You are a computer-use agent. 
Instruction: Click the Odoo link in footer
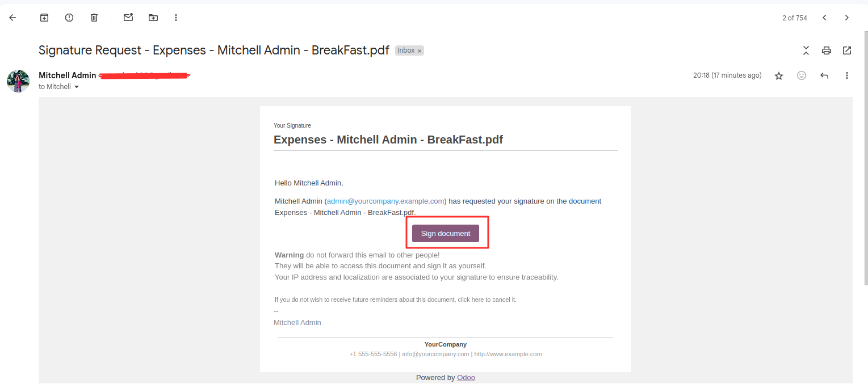click(466, 378)
